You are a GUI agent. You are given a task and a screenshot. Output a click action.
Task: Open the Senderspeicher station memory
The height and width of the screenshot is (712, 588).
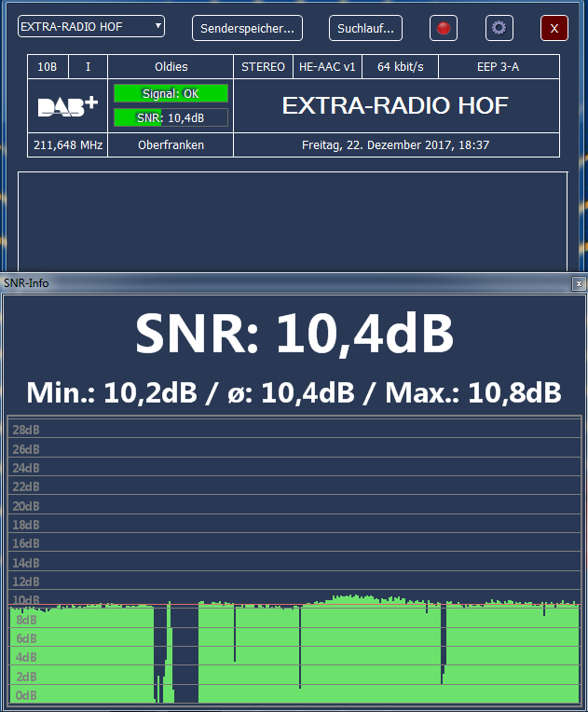247,29
